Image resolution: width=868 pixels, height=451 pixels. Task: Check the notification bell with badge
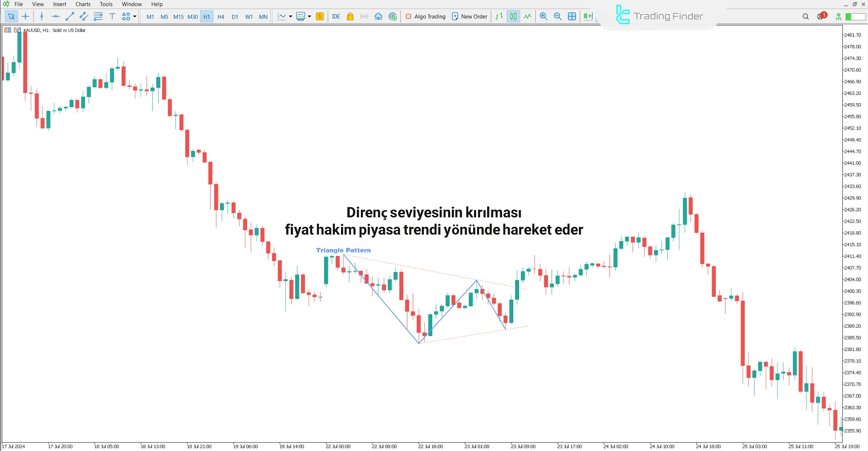pos(821,16)
